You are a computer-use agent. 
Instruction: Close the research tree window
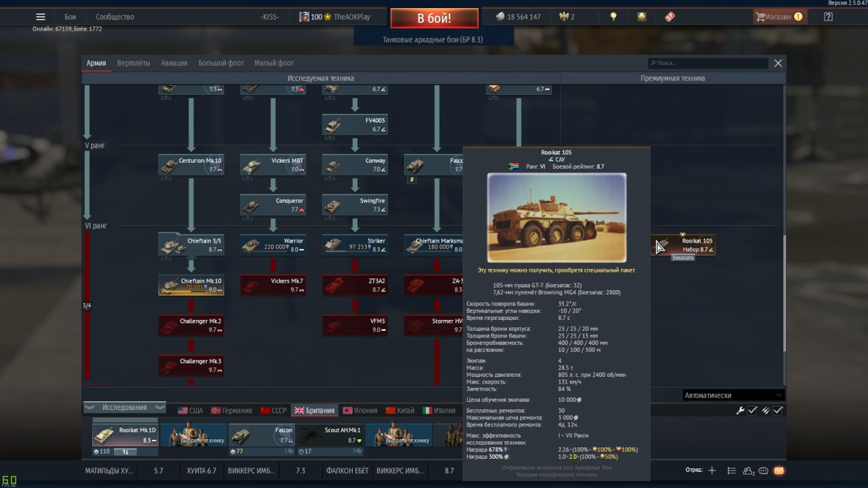[x=778, y=63]
